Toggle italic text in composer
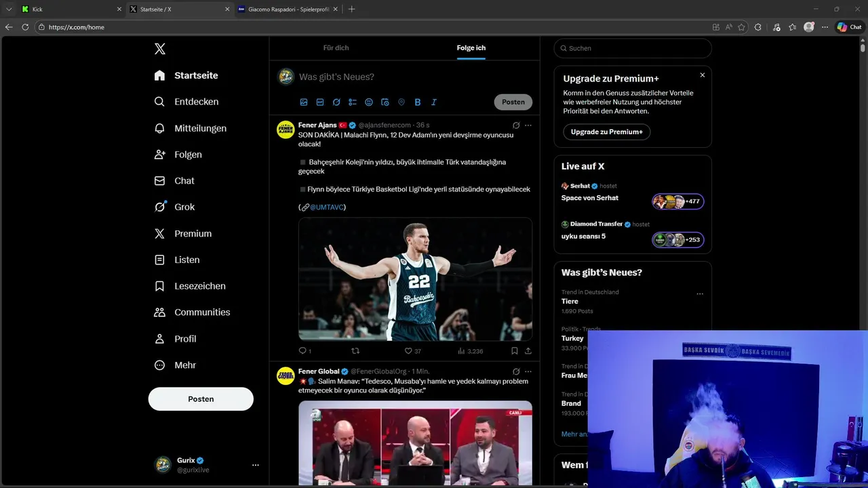The width and height of the screenshot is (868, 488). click(x=434, y=102)
